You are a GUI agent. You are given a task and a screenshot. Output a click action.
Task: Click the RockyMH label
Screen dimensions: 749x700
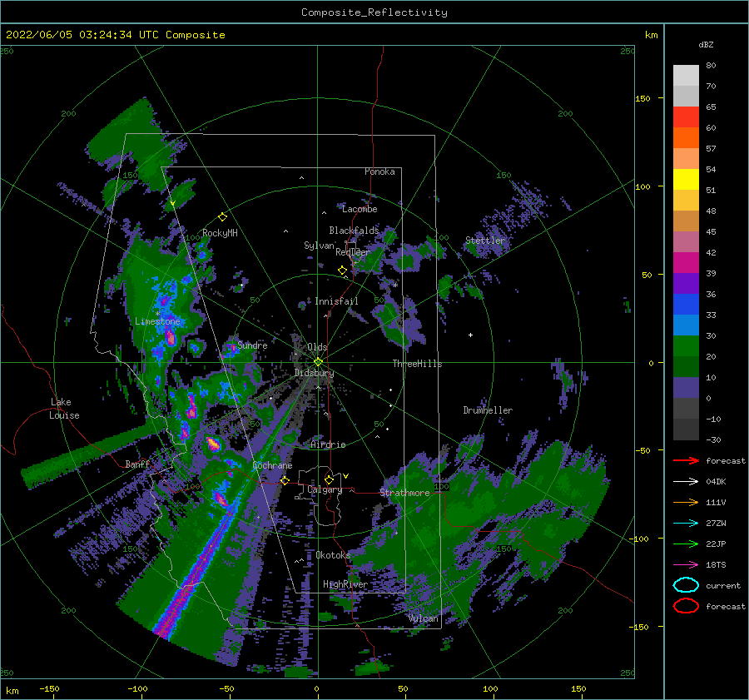tap(220, 233)
